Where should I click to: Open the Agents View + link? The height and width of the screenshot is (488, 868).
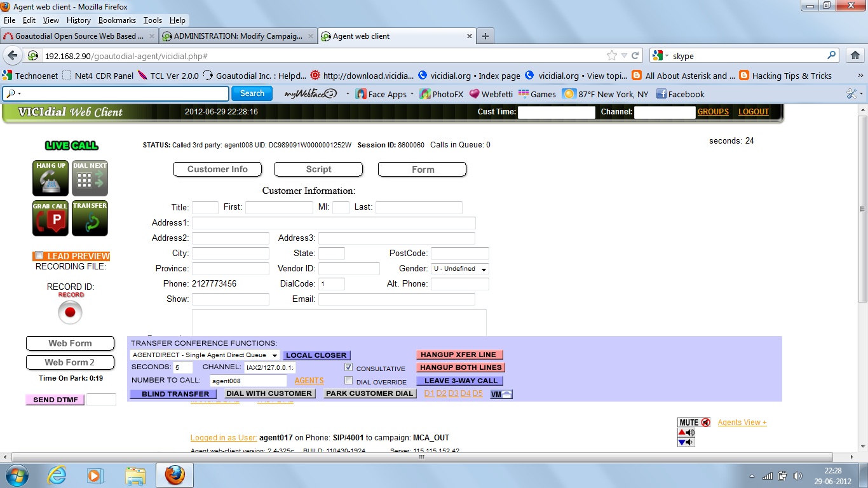(x=742, y=423)
